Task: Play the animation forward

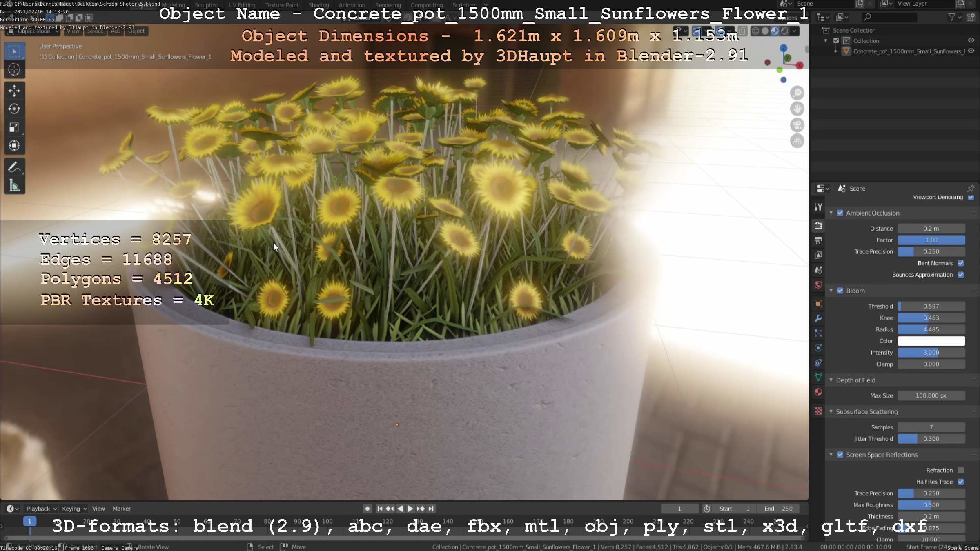Action: 410,509
